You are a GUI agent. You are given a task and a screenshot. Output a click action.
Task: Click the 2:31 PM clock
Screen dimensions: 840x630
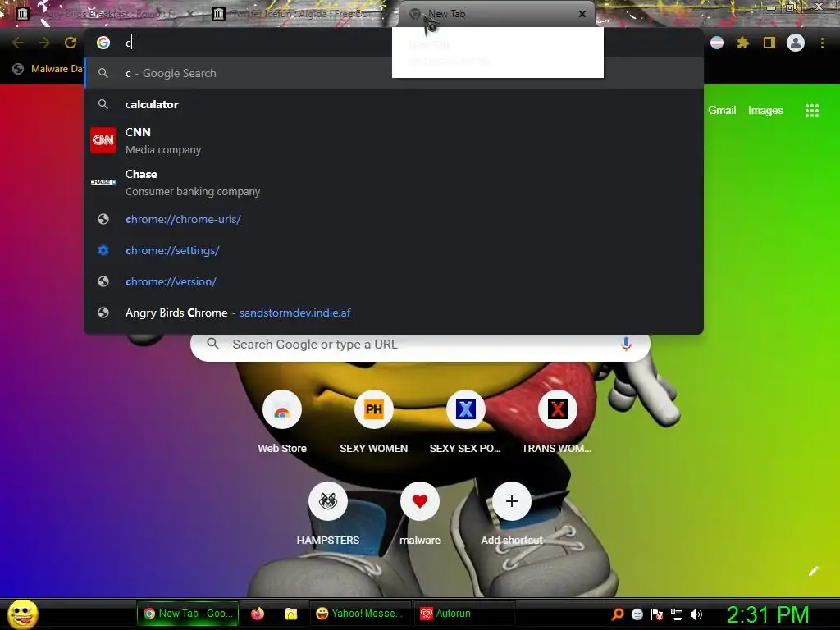coord(768,614)
